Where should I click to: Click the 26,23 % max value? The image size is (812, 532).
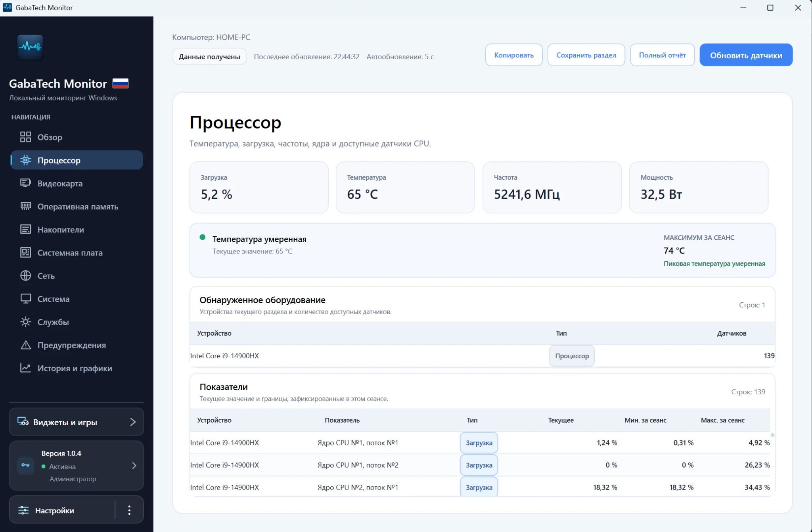(757, 465)
